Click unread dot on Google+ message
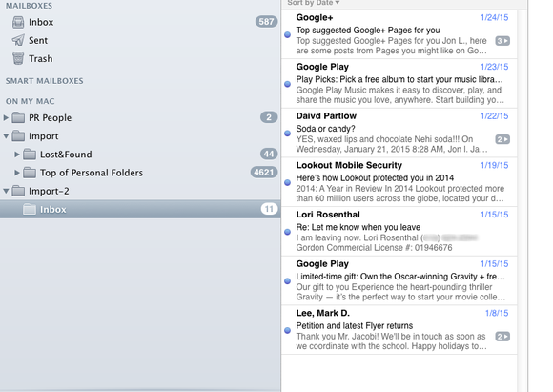This screenshot has width=553, height=392. point(287,35)
